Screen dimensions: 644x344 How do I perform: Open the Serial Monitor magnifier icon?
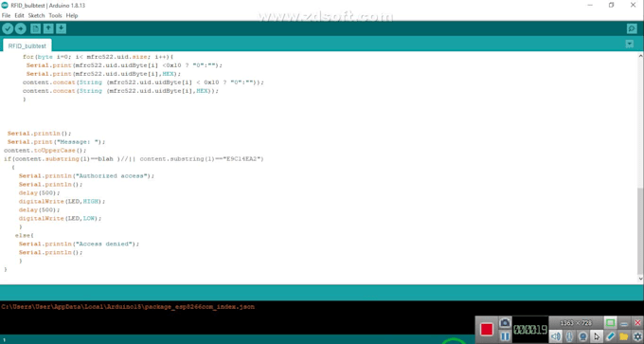pyautogui.click(x=632, y=28)
